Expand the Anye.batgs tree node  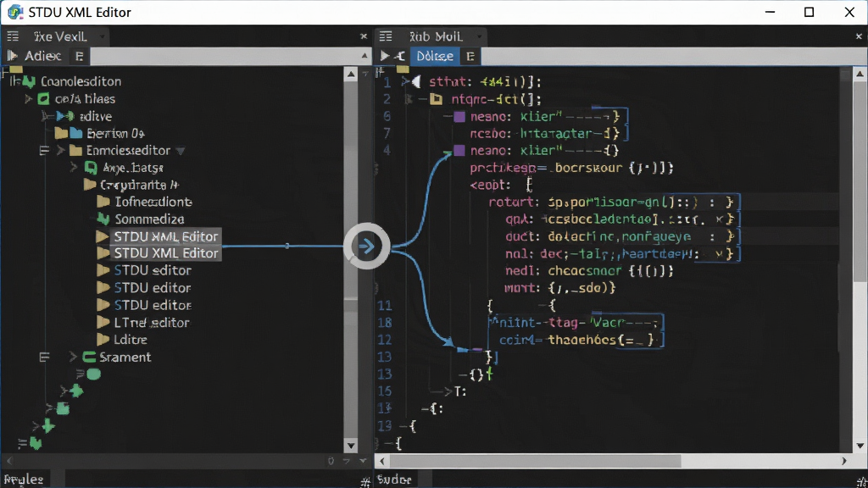click(74, 167)
